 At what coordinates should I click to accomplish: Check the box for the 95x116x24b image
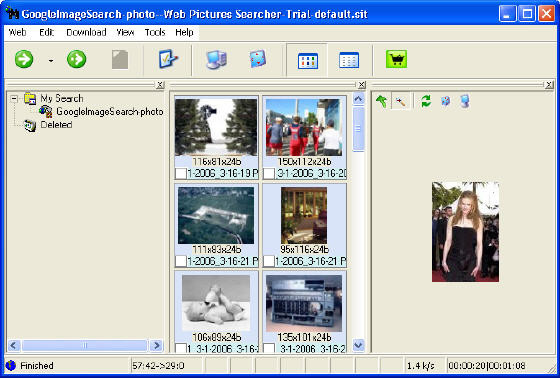[x=269, y=262]
